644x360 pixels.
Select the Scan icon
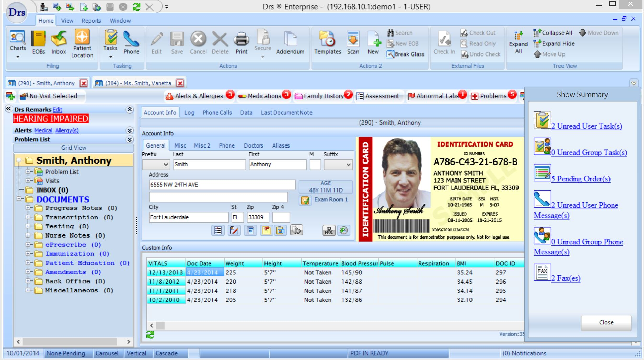(353, 42)
